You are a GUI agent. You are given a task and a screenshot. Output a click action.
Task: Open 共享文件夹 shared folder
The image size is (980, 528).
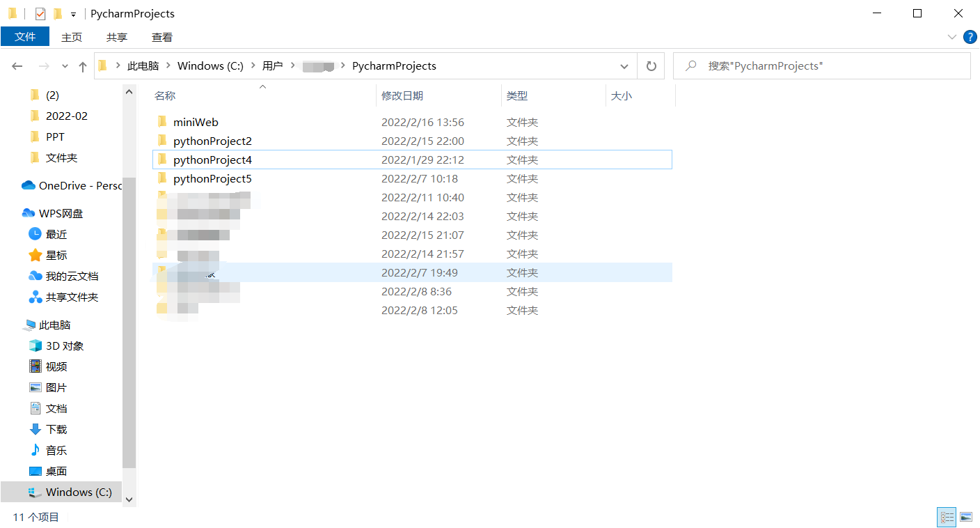click(63, 297)
